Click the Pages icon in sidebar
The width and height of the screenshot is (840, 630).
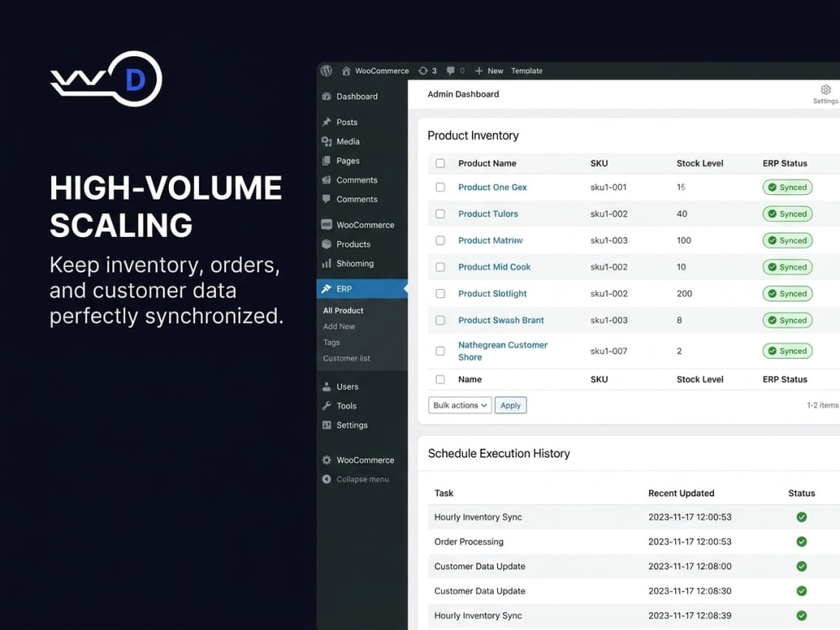(327, 160)
